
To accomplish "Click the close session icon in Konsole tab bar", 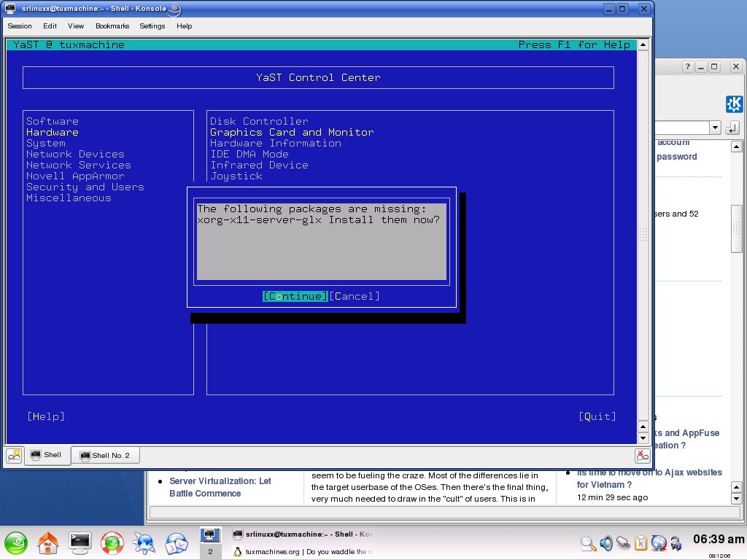I will [x=643, y=456].
